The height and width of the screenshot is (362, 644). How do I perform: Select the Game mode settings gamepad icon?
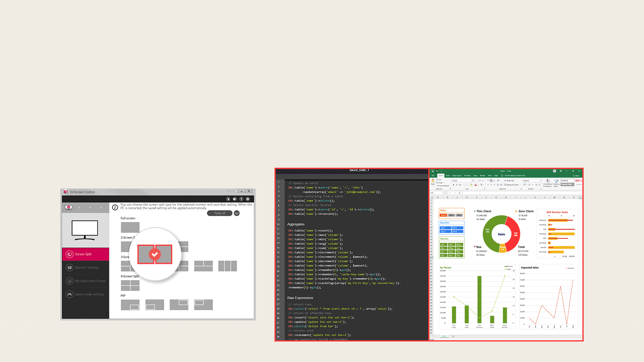(70, 294)
